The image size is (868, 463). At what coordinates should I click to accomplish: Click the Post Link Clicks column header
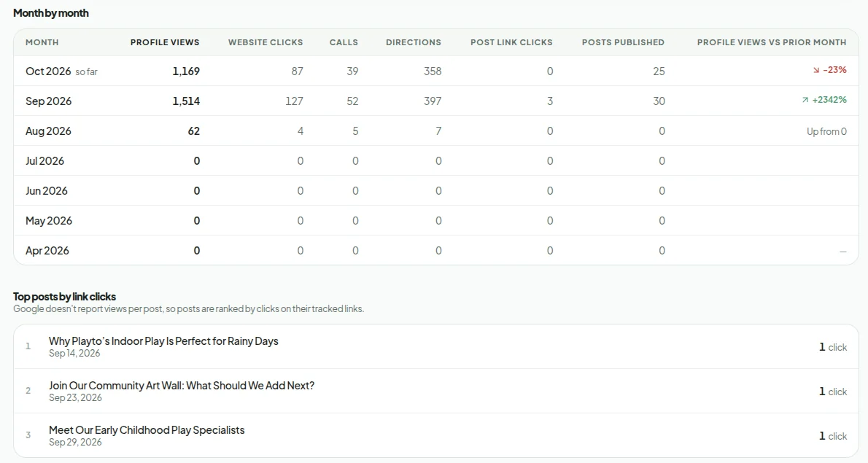511,42
